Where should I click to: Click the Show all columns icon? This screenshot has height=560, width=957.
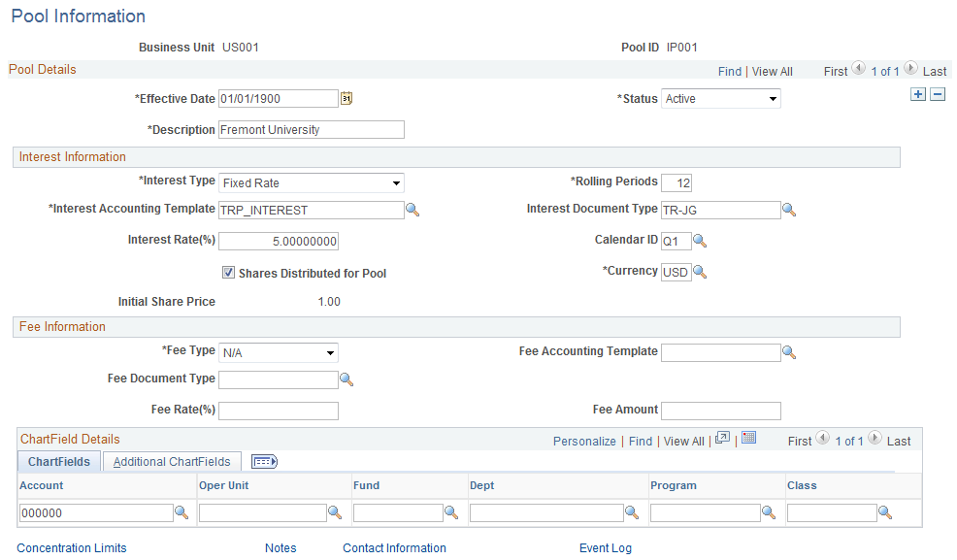264,462
